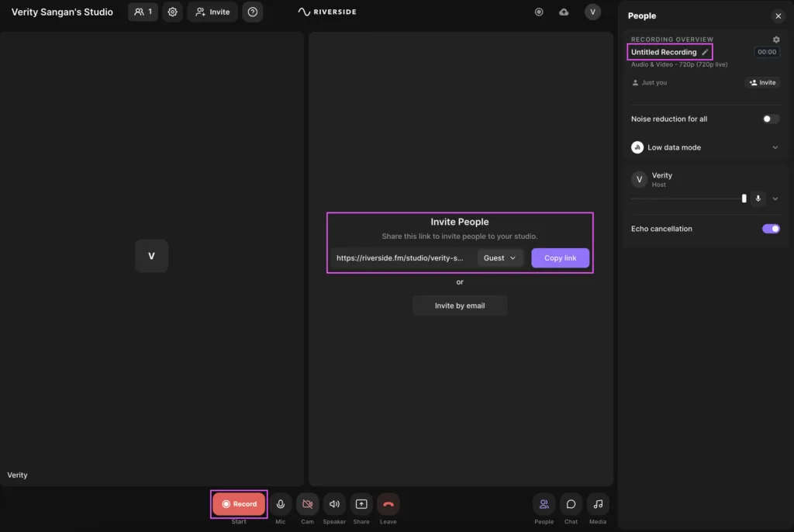The image size is (794, 532).
Task: Select Verity's video tile avatar
Action: tap(151, 256)
